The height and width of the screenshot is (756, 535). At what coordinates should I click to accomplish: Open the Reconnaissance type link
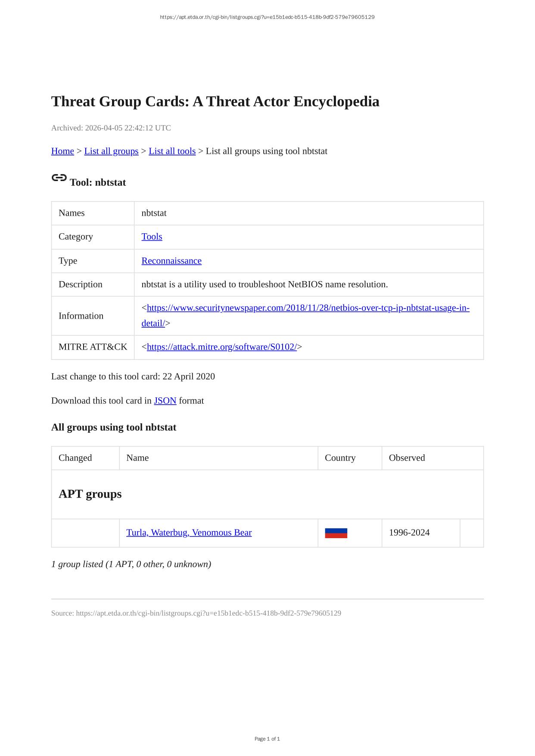171,261
